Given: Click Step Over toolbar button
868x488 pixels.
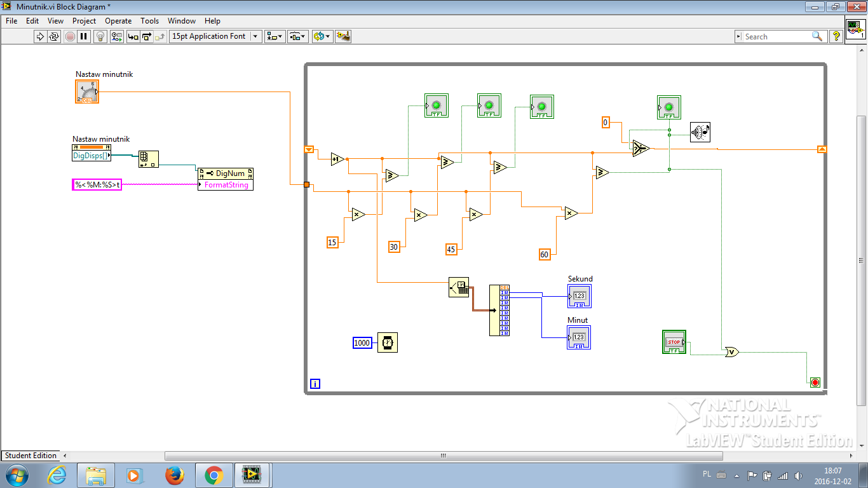Looking at the screenshot, I should click(x=147, y=36).
